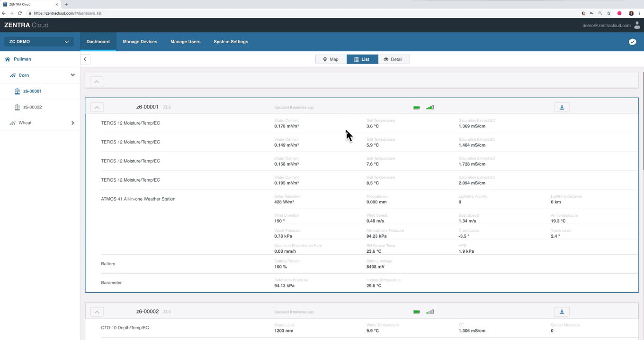This screenshot has height=340, width=644.
Task: Open the System Settings tab
Action: [231, 42]
